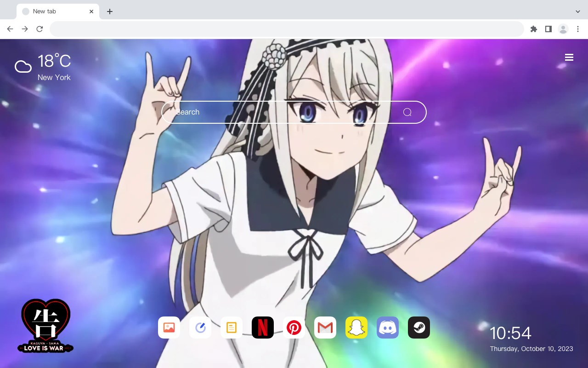The height and width of the screenshot is (368, 588).
Task: Reload the current page
Action: (x=40, y=29)
